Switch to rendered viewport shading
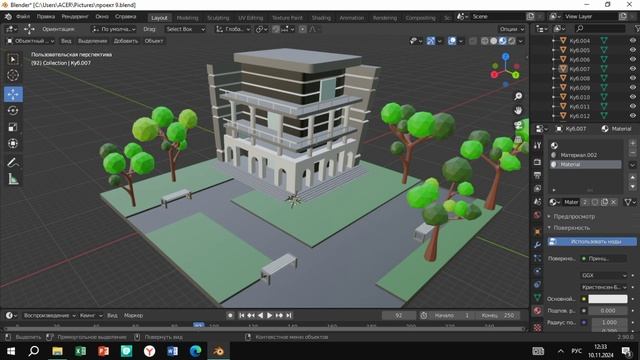The height and width of the screenshot is (360, 640). click(x=511, y=41)
